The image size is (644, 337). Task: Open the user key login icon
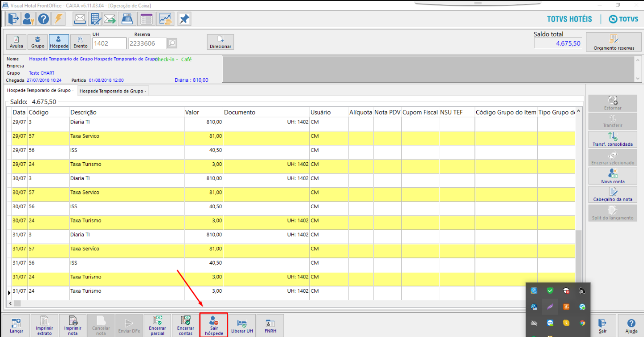tap(29, 19)
